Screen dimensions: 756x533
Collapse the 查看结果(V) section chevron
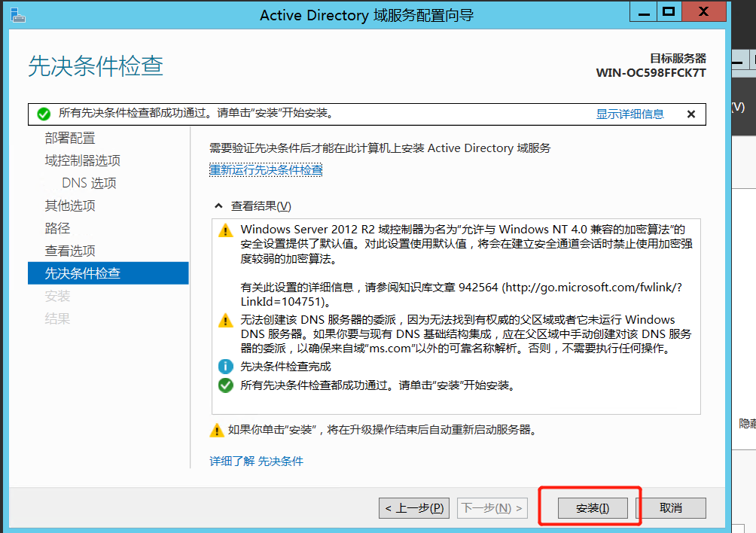coord(218,206)
